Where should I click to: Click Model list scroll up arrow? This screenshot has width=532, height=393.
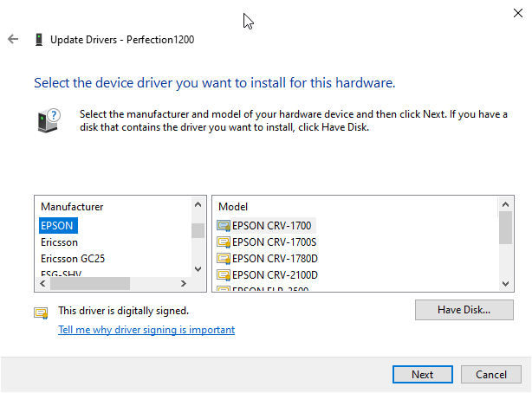[505, 204]
